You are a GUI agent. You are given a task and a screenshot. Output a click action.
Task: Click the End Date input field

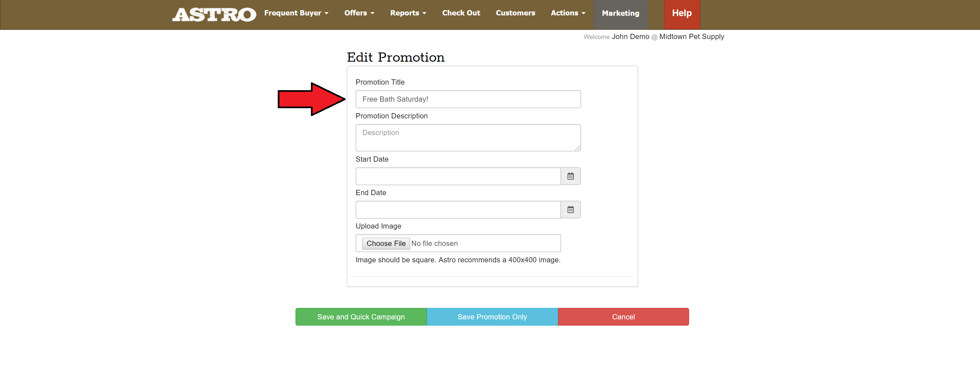[458, 210]
